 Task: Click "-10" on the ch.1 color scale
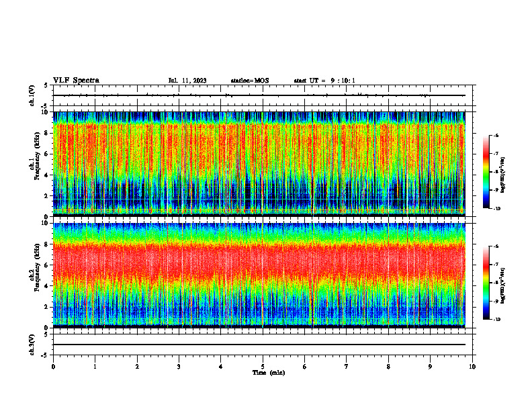[496, 209]
